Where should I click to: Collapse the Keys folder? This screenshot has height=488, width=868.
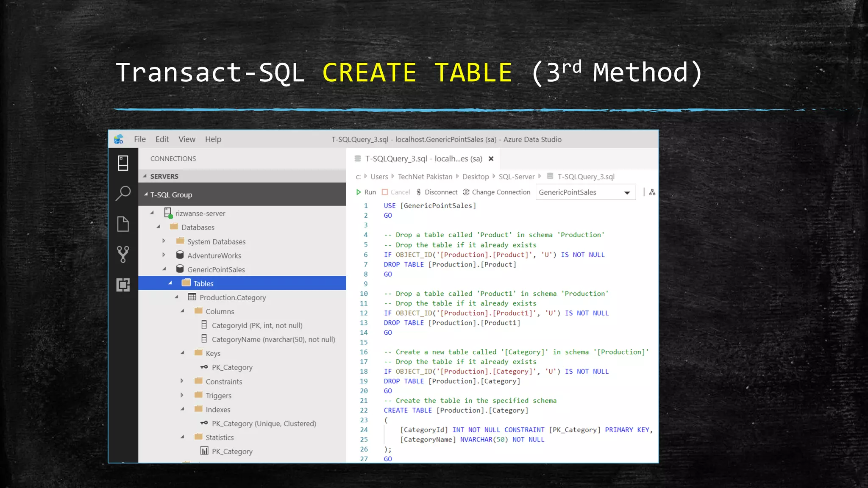(x=182, y=353)
